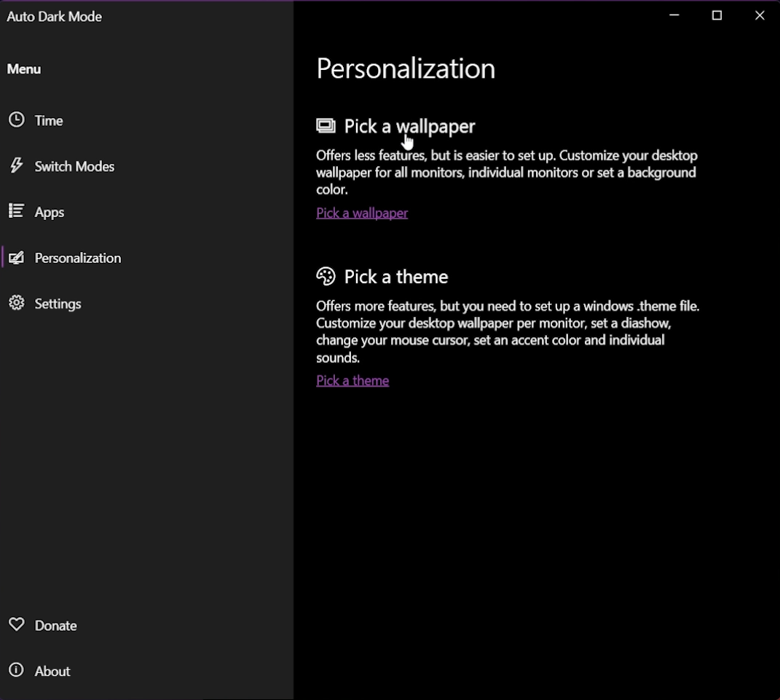Click the heart icon beside Donate
Viewport: 780px width, 700px height.
pos(17,624)
